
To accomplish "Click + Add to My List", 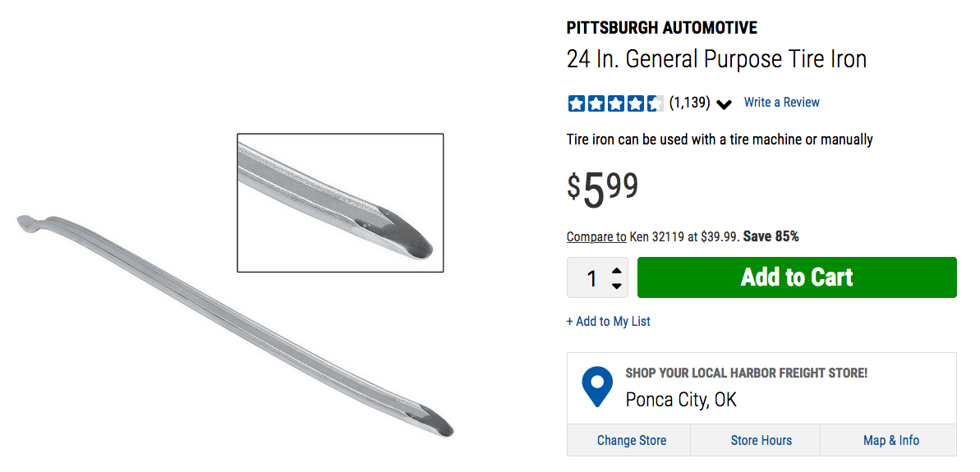I will pyautogui.click(x=608, y=321).
